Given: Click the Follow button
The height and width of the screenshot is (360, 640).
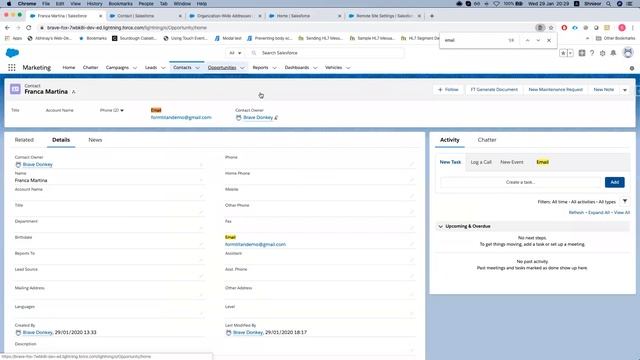Looking at the screenshot, I should coord(448,90).
